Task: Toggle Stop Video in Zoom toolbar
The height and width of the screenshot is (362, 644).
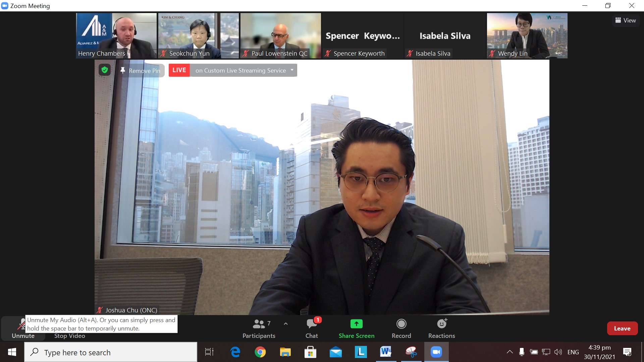Action: (x=69, y=336)
